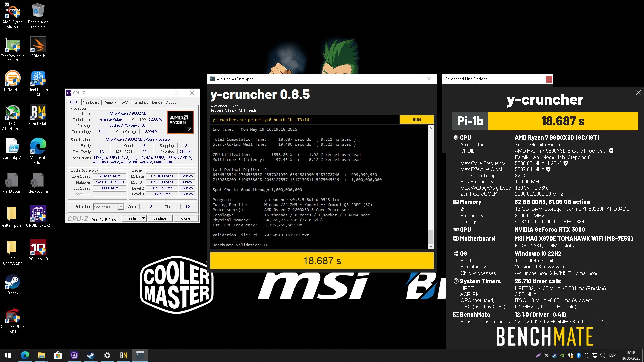Launch the CPUID CPU-Z MSI desktop shortcut
The image size is (644, 362).
pyautogui.click(x=12, y=321)
